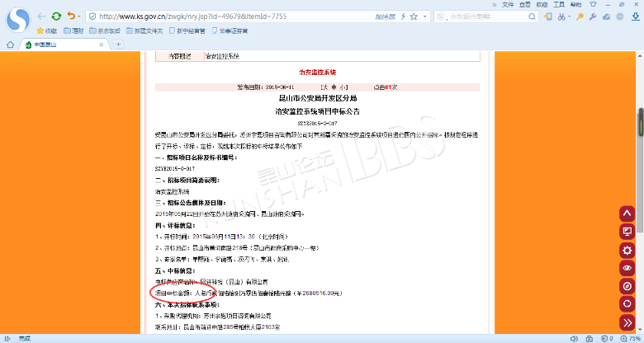Expand the menu bar chevron
Viewport: 644px width, 343px height.
click(494, 4)
